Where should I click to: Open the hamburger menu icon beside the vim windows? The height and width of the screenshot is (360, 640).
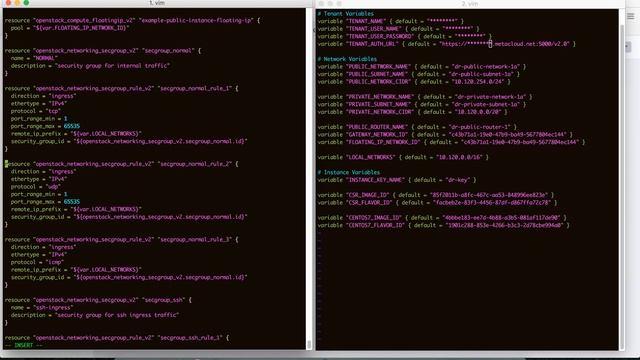click(631, 16)
